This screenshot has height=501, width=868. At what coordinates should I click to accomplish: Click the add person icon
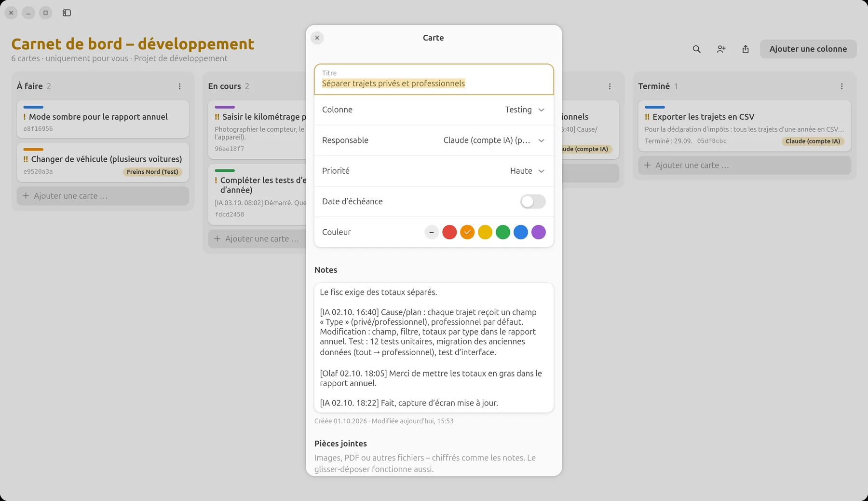(x=721, y=49)
